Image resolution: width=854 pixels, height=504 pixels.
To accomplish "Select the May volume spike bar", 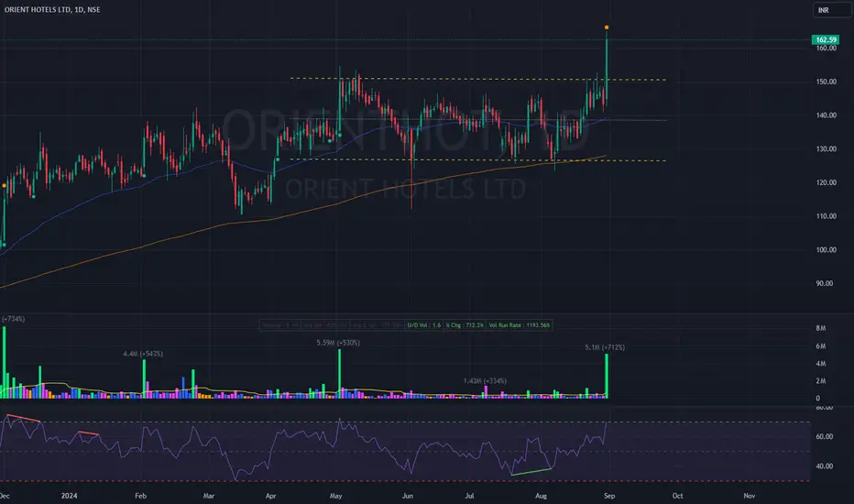I will tap(339, 374).
